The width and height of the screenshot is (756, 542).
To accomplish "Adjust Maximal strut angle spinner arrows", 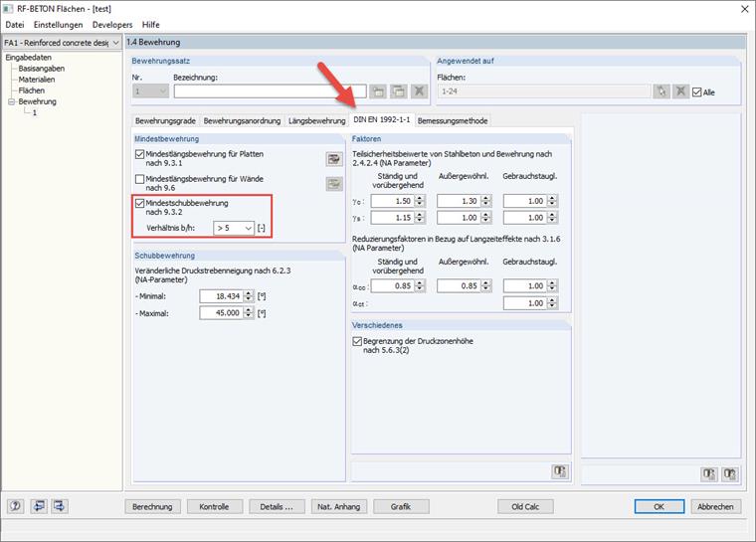I will [x=249, y=313].
